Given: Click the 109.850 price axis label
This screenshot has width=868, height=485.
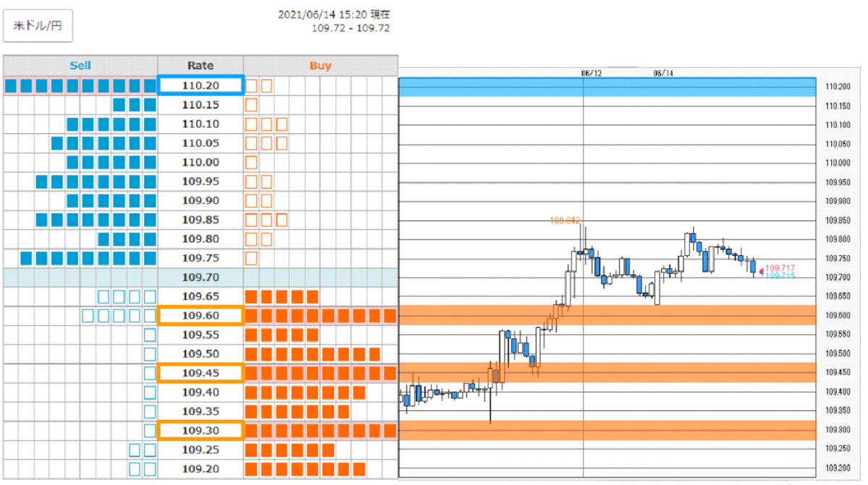Looking at the screenshot, I should click(838, 220).
